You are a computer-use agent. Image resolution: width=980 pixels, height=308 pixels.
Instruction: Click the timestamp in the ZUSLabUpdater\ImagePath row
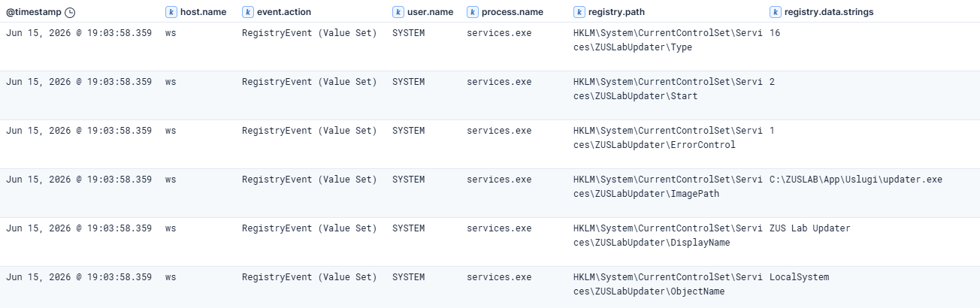point(79,180)
